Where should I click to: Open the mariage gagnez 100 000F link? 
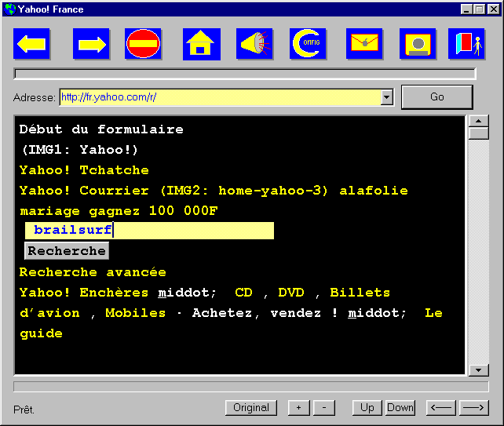(x=119, y=211)
